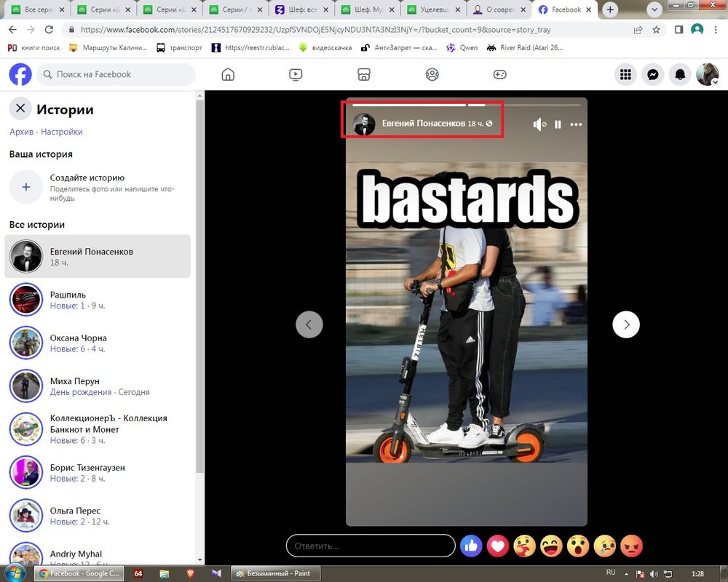Go to the Home feed icon

point(228,74)
